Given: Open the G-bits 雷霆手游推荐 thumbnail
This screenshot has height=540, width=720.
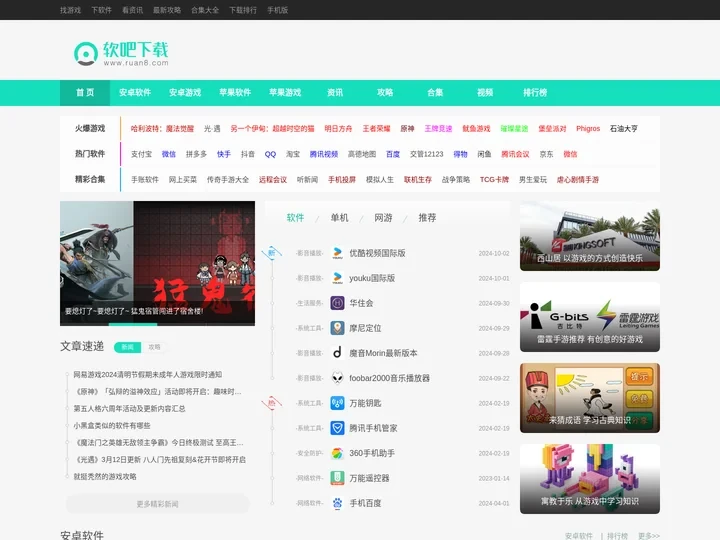Looking at the screenshot, I should [x=590, y=317].
